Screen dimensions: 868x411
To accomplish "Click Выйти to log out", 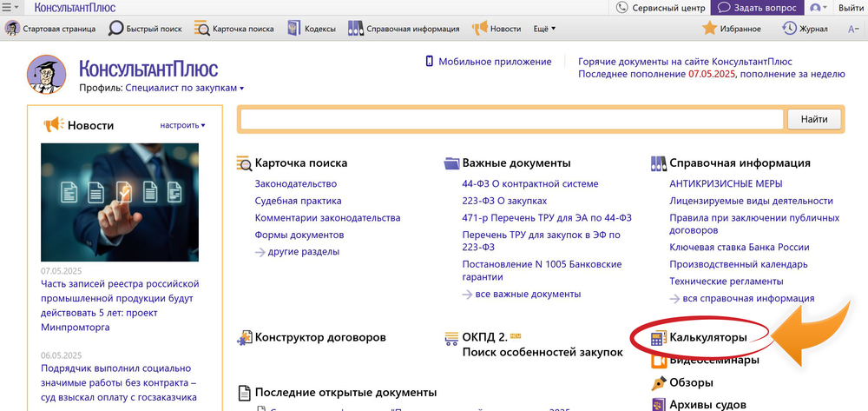I will [x=851, y=8].
